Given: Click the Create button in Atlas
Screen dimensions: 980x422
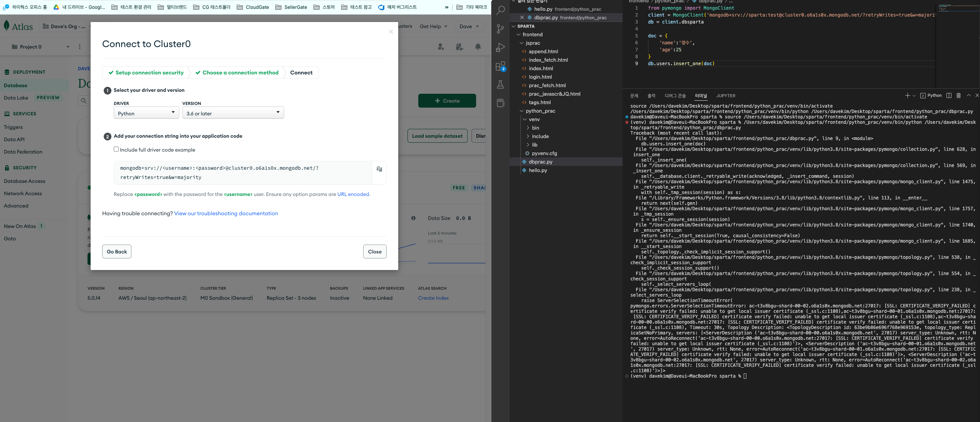Looking at the screenshot, I should tap(447, 101).
